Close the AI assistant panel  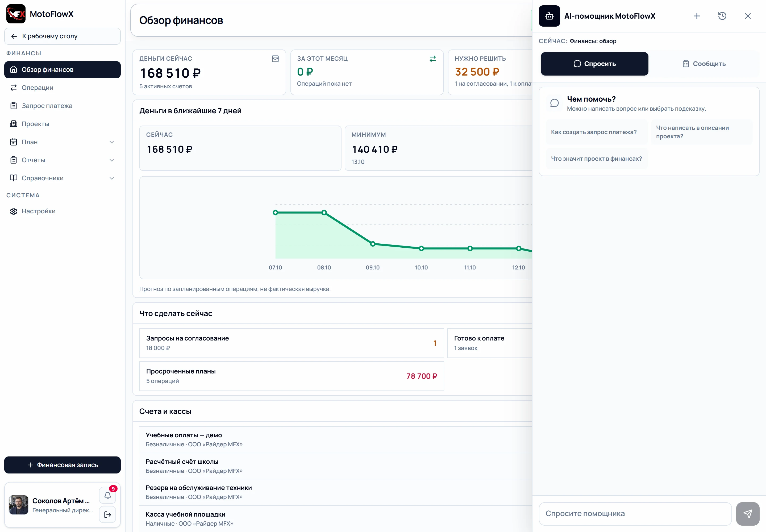click(748, 16)
